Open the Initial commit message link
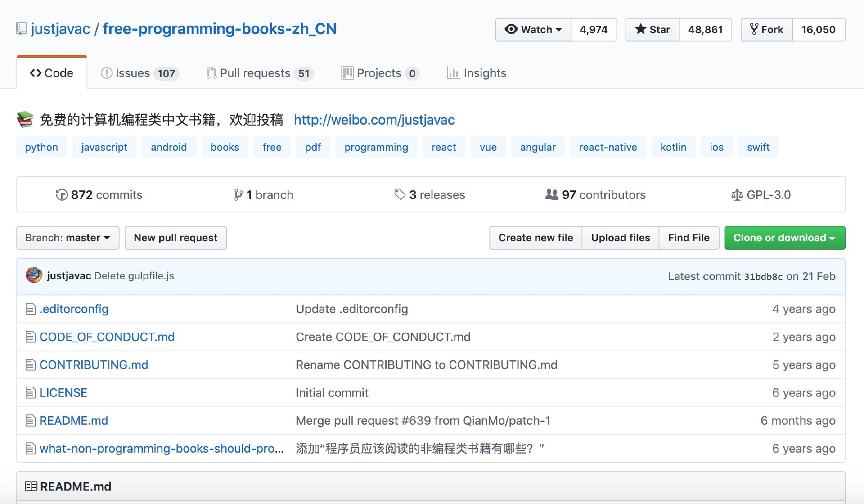Image resolution: width=864 pixels, height=504 pixels. (332, 393)
